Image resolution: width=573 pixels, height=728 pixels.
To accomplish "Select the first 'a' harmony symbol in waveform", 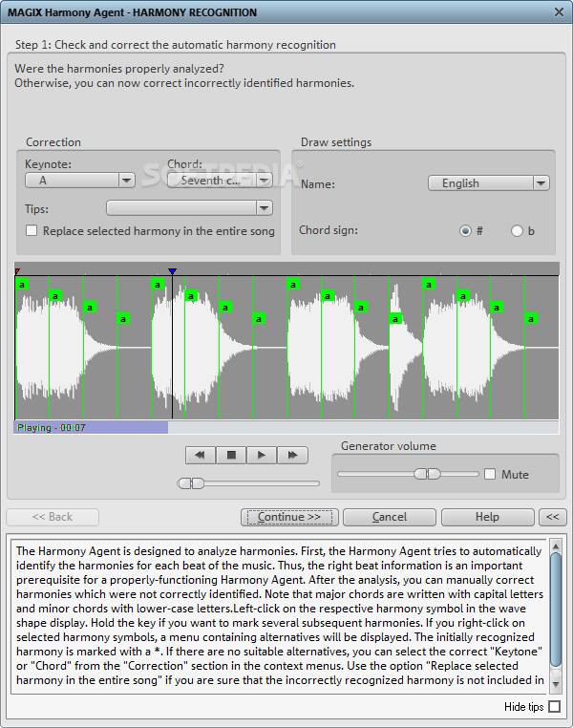I will pyautogui.click(x=22, y=284).
